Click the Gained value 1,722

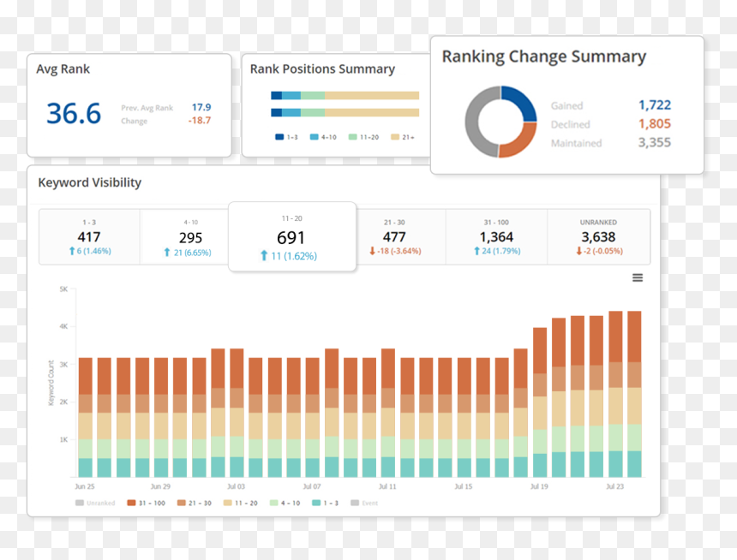(654, 104)
